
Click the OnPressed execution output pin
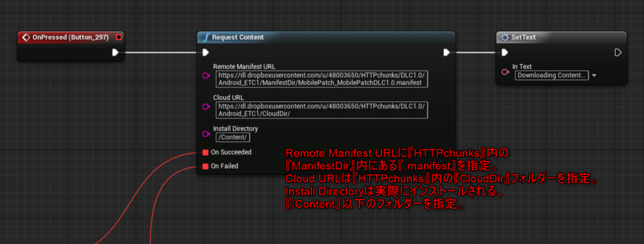point(116,52)
